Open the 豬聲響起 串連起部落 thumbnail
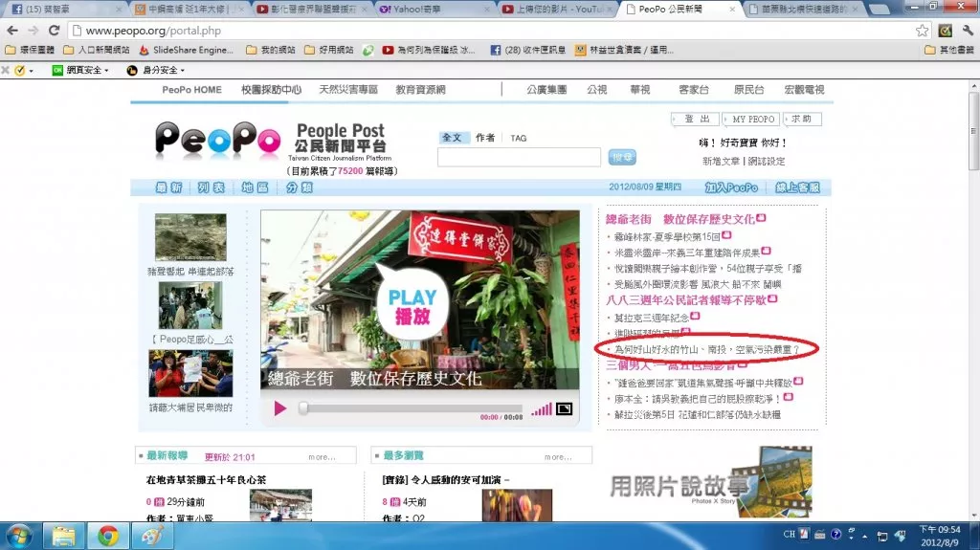Image resolution: width=980 pixels, height=550 pixels. click(190, 237)
